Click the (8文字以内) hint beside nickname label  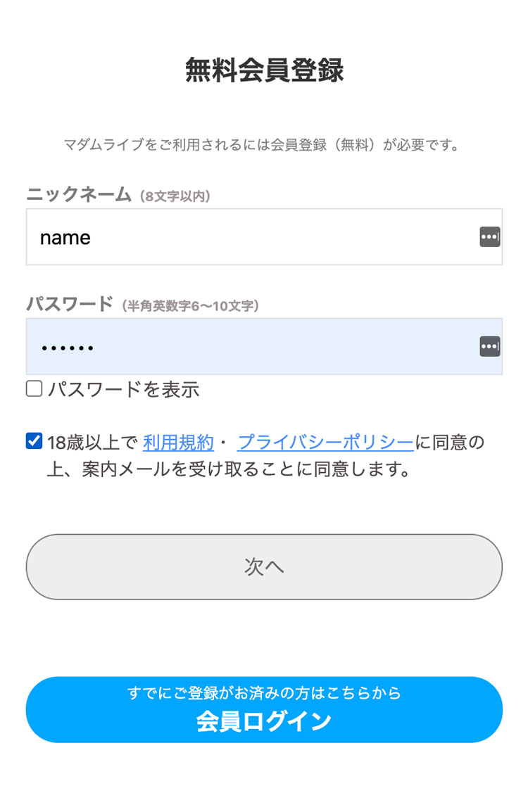pos(175,196)
